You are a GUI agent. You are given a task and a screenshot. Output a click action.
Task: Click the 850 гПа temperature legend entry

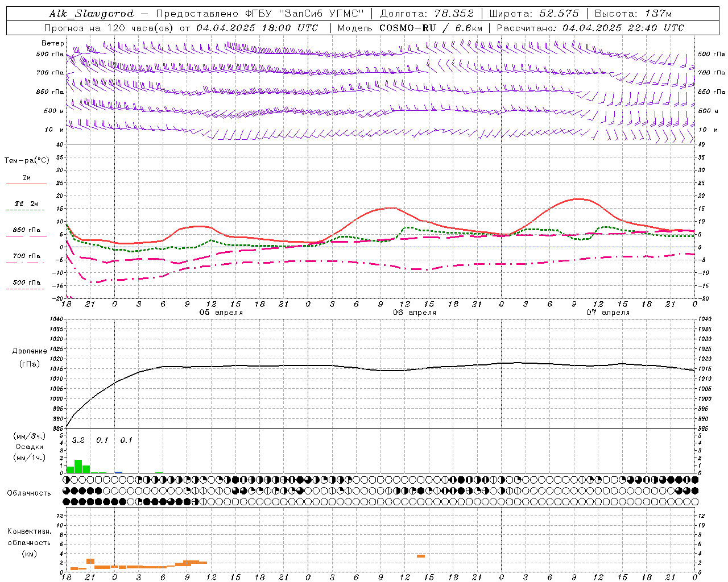coord(26,230)
